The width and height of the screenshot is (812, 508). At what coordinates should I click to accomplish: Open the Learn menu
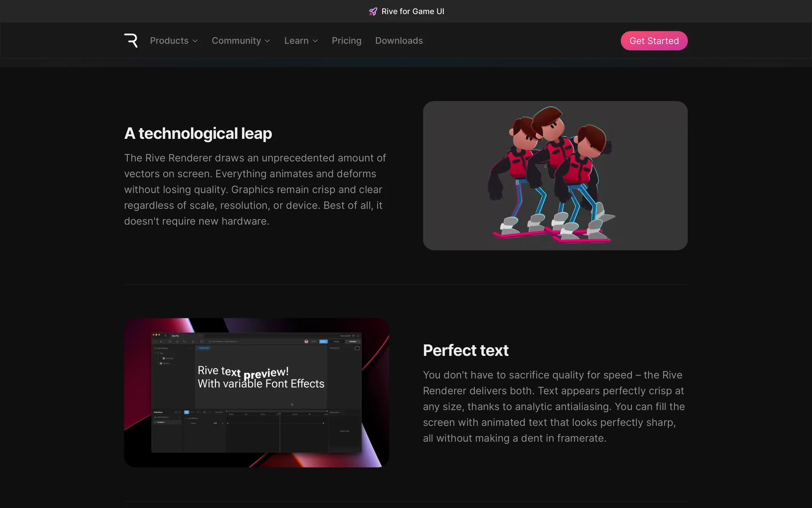coord(296,41)
